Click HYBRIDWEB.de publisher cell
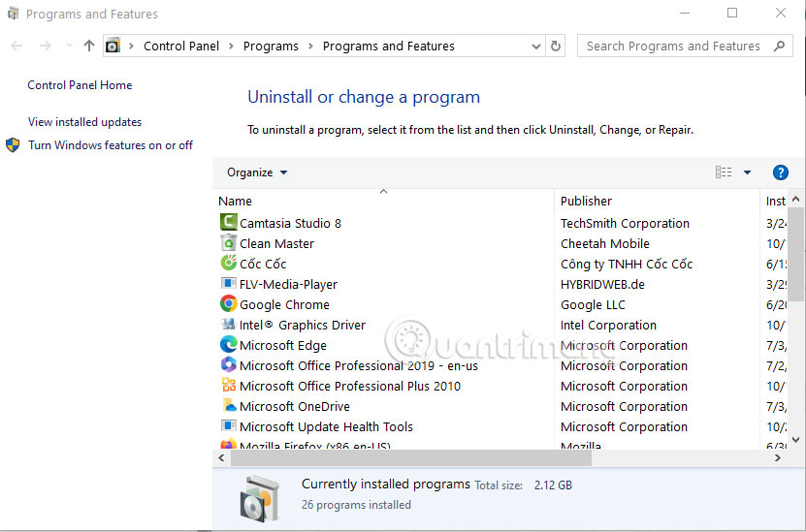The width and height of the screenshot is (806, 532). tap(602, 284)
